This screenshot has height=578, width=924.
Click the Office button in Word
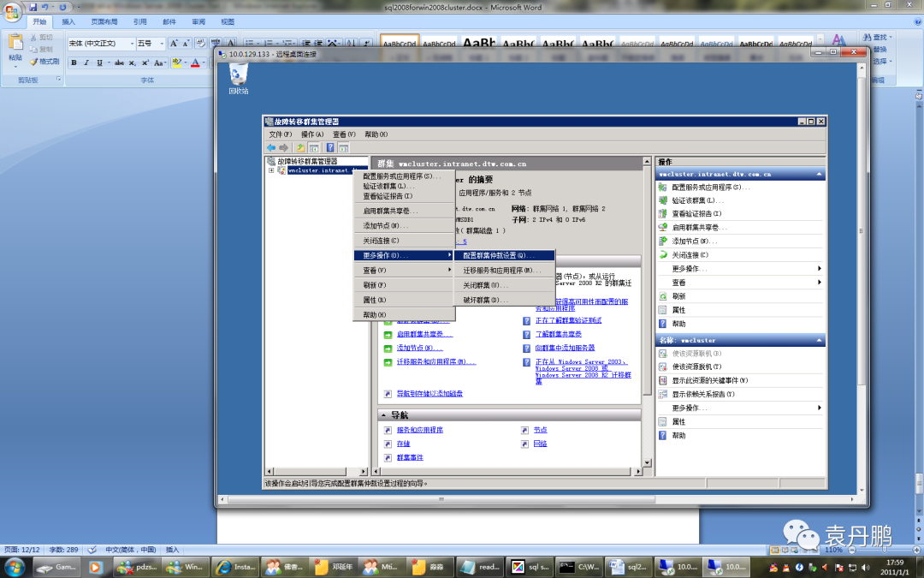coord(12,11)
